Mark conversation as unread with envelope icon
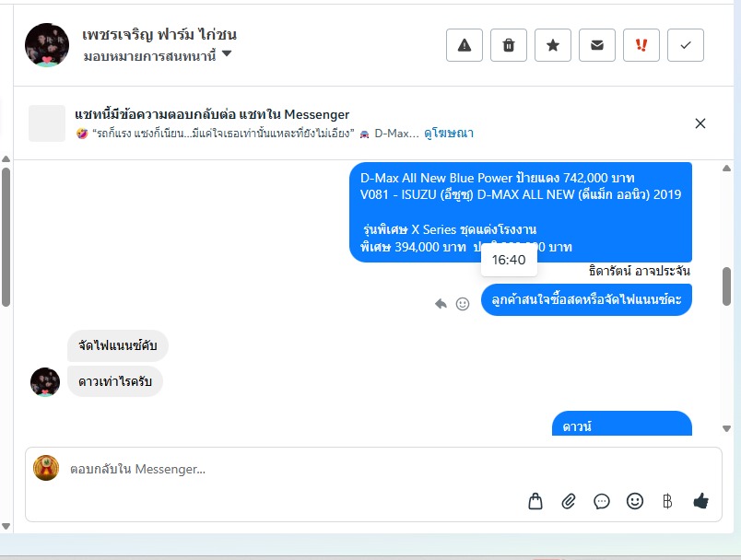 pyautogui.click(x=597, y=45)
